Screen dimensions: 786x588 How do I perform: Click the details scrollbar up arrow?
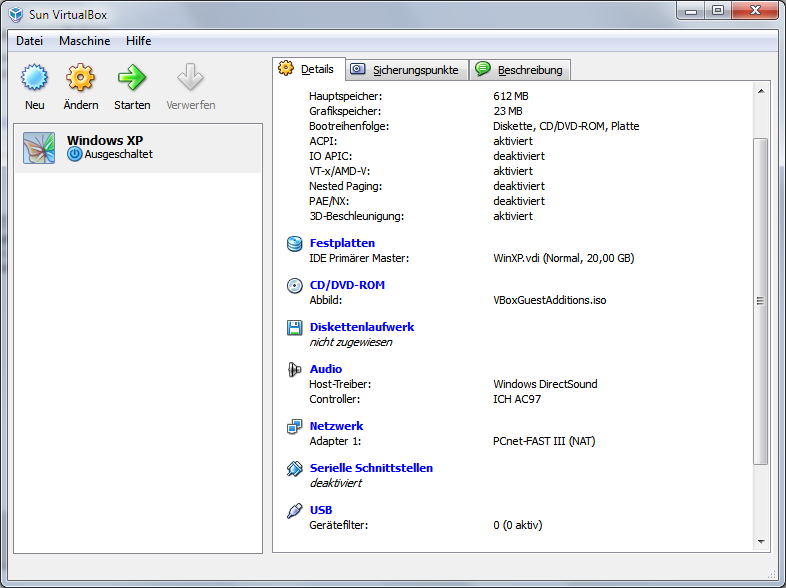point(761,91)
